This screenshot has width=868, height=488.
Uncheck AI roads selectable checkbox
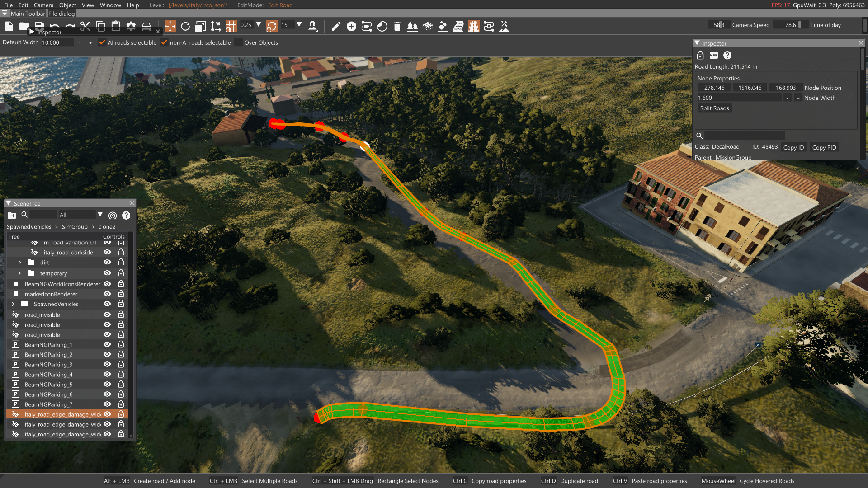(x=102, y=42)
